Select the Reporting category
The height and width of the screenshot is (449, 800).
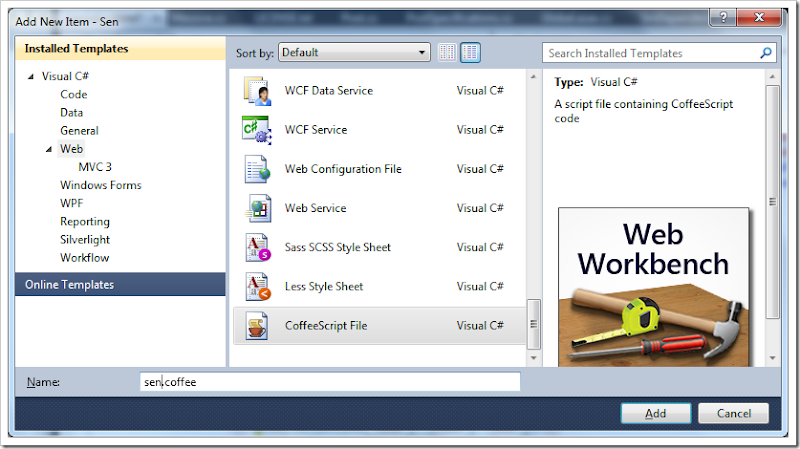point(85,221)
